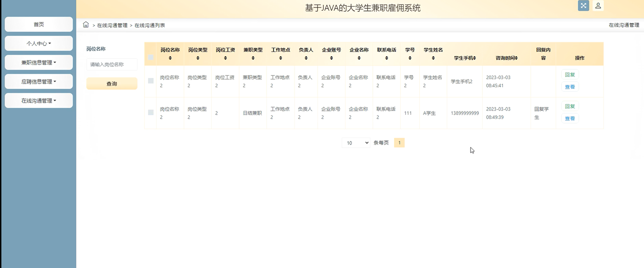Sort by 兼职类型 column arrows
The height and width of the screenshot is (268, 644).
pos(253,58)
